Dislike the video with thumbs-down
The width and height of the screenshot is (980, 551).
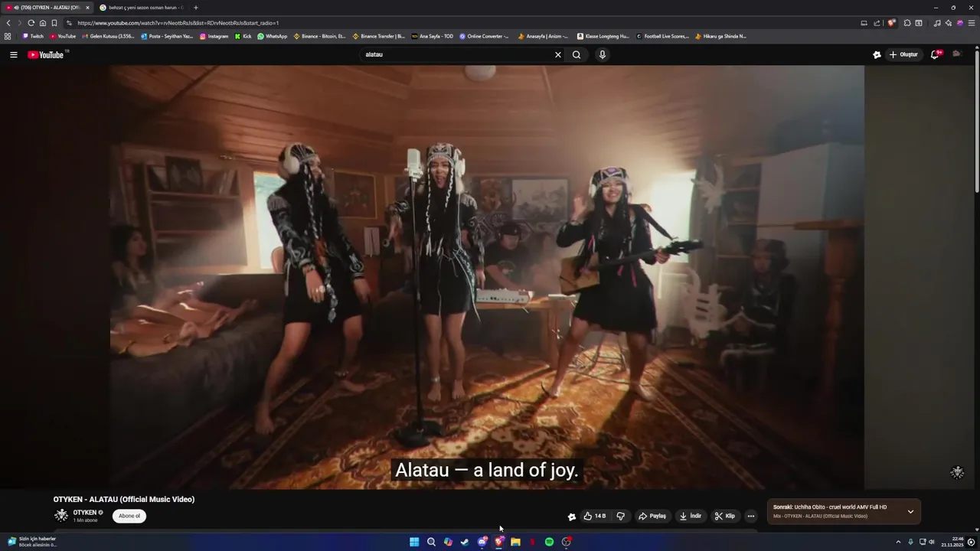[620, 516]
